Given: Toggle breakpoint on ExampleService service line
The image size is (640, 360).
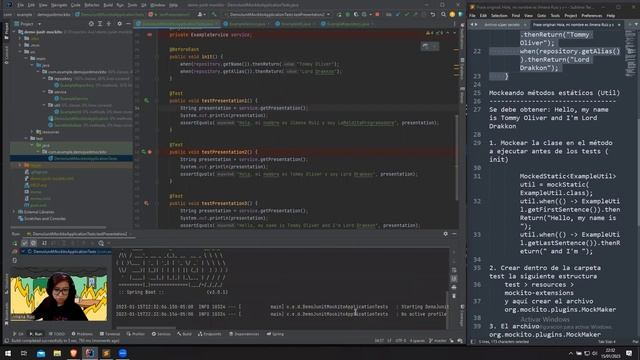Looking at the screenshot, I should [x=149, y=35].
